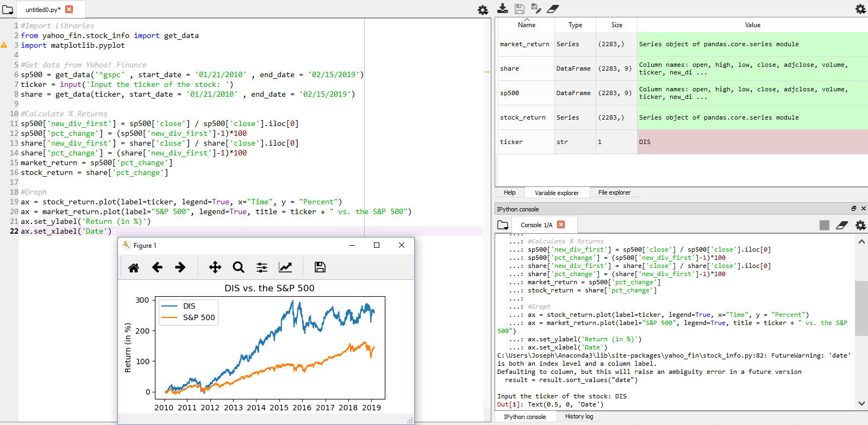Save the figure using the floppy disk icon
This screenshot has width=868, height=425.
[320, 267]
